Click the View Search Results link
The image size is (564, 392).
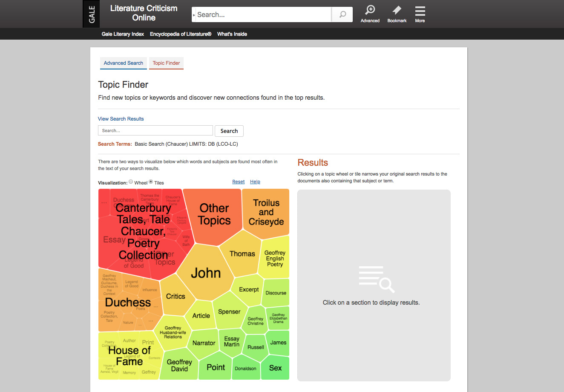121,119
